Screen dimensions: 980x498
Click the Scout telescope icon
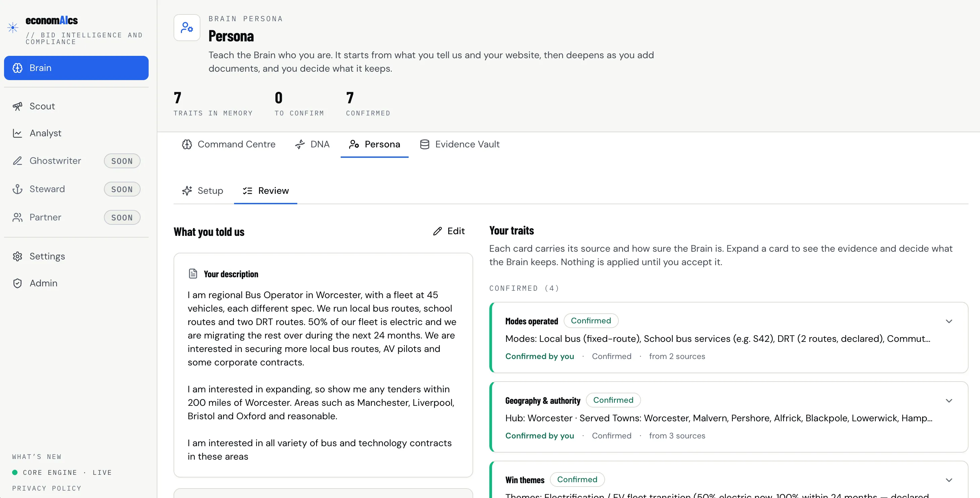tap(17, 106)
